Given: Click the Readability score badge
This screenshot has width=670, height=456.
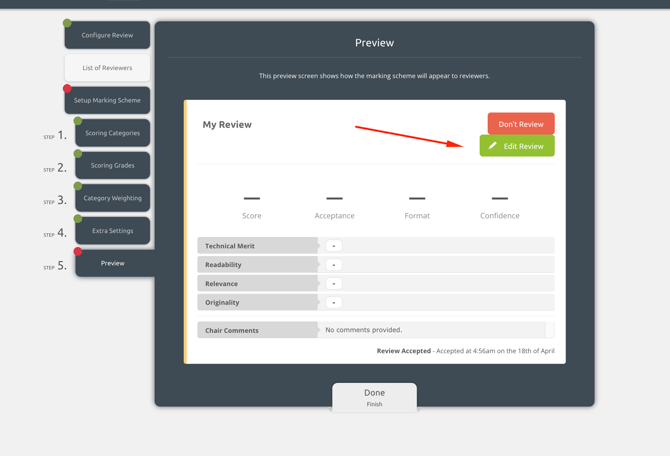Looking at the screenshot, I should click(334, 265).
